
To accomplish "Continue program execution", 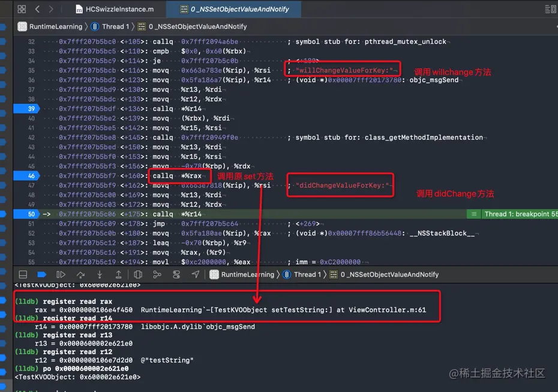I will pos(61,275).
